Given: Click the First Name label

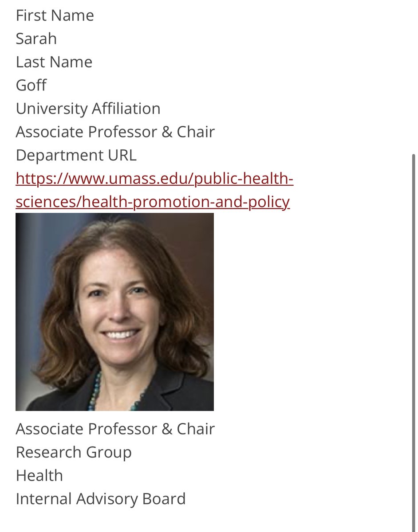Looking at the screenshot, I should click(x=55, y=16).
